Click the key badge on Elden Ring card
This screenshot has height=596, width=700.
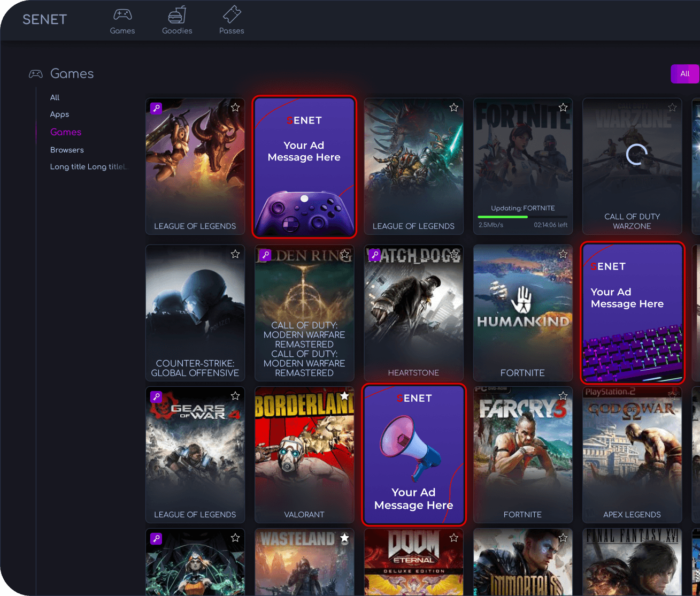pos(265,255)
